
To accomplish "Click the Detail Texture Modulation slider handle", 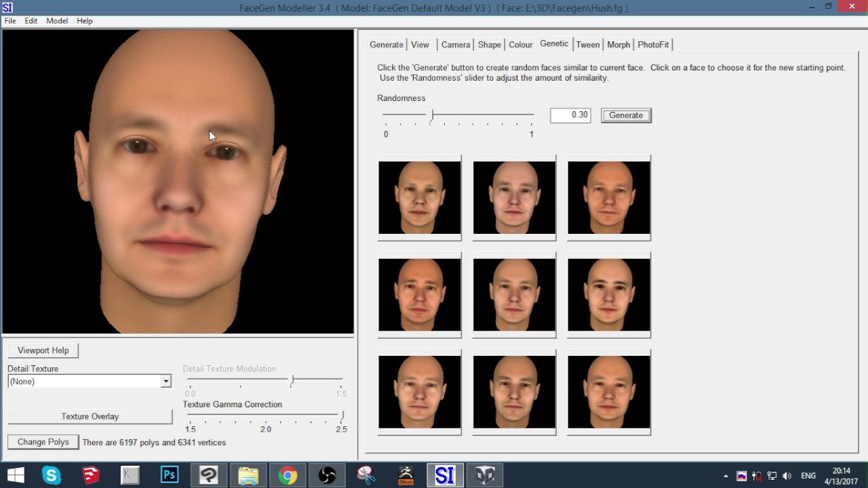I will coord(292,380).
